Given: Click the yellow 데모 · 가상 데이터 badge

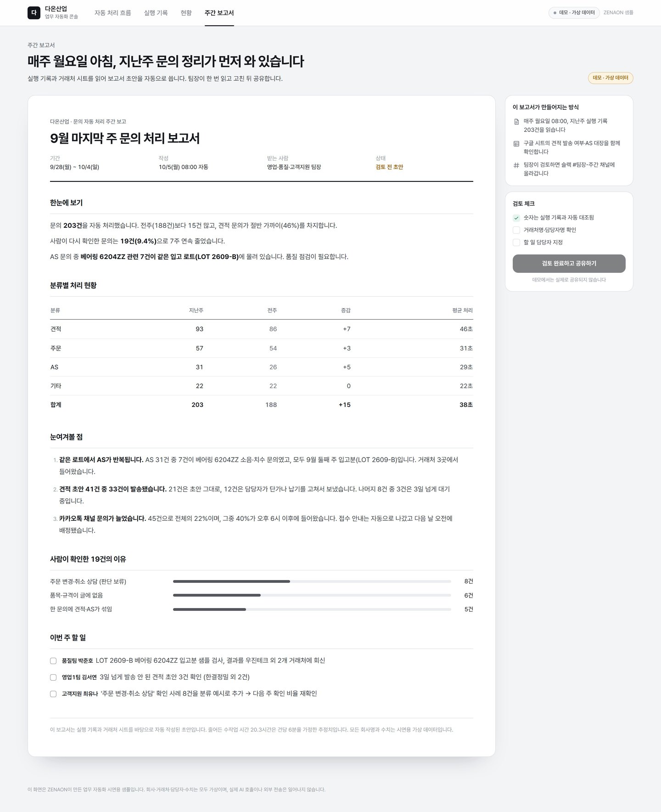Looking at the screenshot, I should (611, 78).
